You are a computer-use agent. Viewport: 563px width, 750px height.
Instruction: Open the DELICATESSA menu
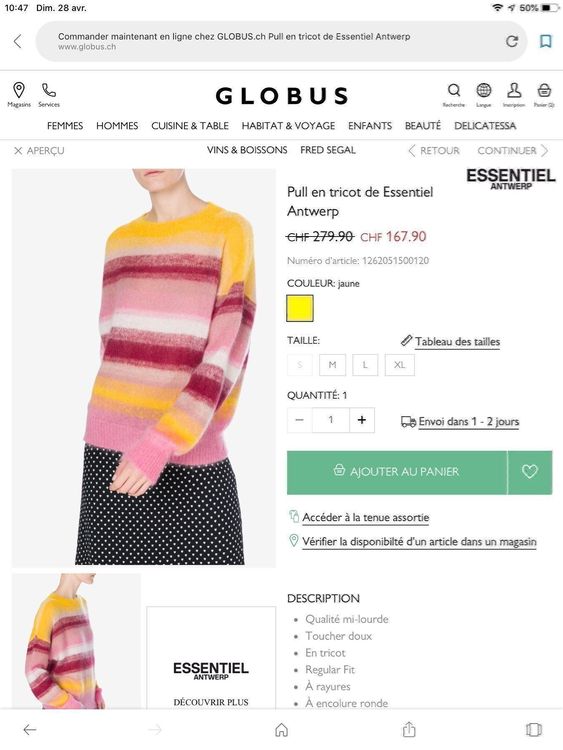[x=485, y=126]
